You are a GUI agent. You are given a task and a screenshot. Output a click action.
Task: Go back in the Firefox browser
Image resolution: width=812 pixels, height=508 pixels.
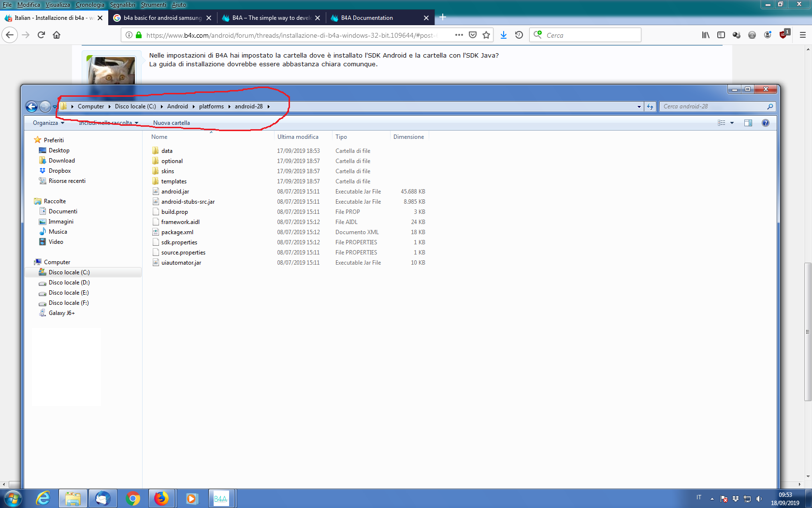[10, 35]
